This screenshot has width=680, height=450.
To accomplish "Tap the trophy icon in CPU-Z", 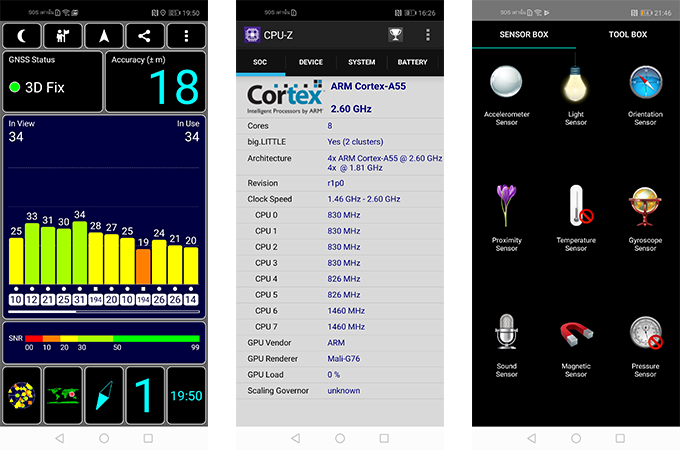I will pos(396,34).
